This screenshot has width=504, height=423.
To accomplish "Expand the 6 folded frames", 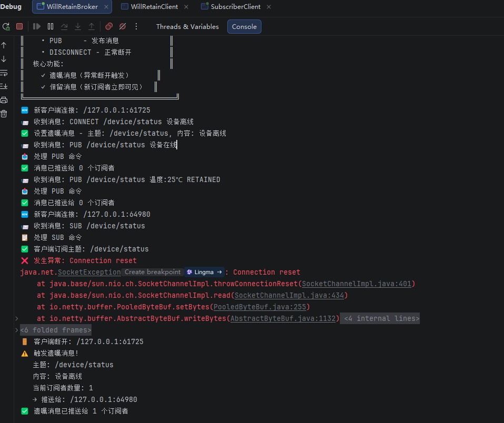I will tap(56, 330).
